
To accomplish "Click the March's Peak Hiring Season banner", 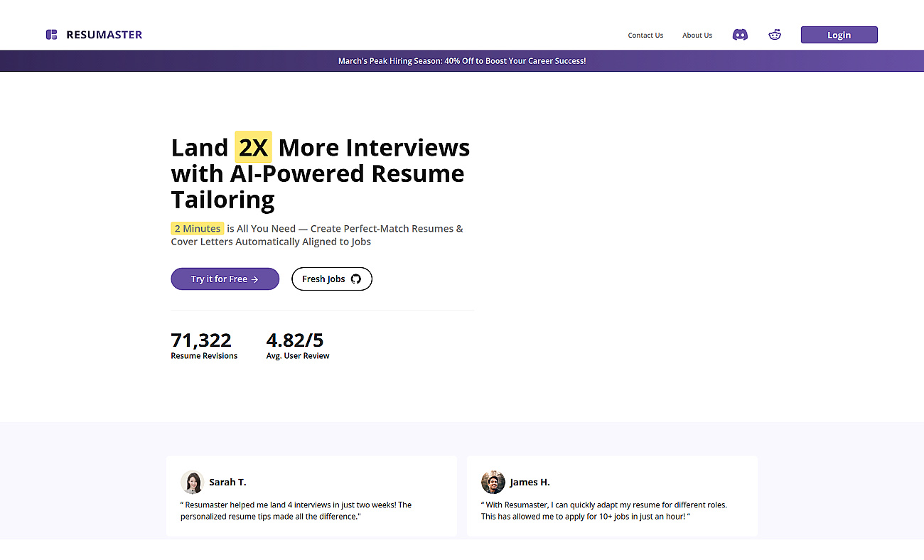I will (x=462, y=61).
